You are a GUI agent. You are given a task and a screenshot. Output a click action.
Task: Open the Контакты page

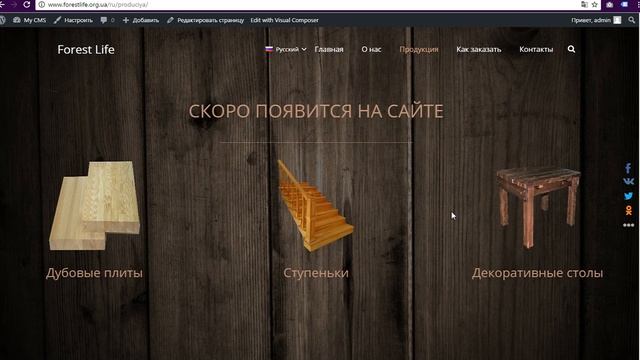pos(536,49)
